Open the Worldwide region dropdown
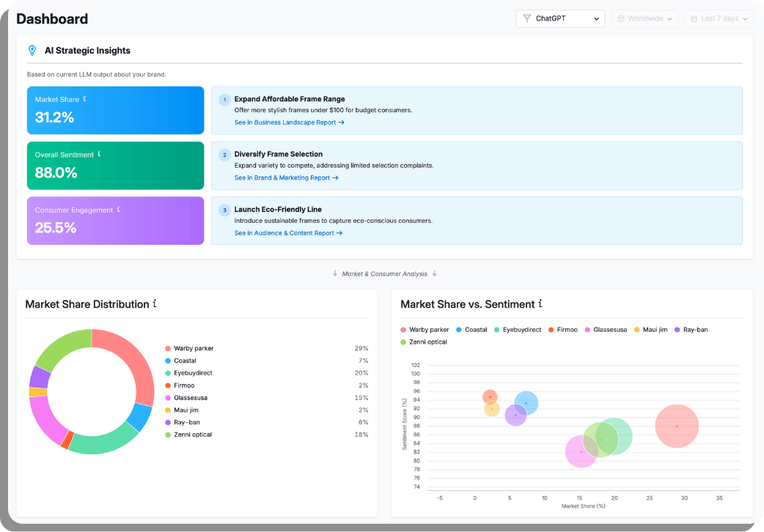764x532 pixels. tap(644, 18)
